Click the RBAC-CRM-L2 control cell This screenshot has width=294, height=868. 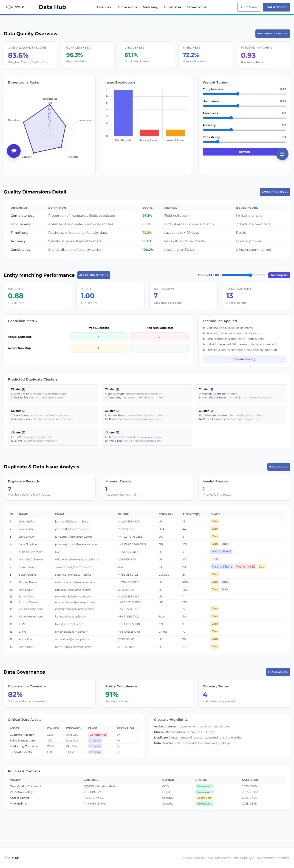click(93, 798)
